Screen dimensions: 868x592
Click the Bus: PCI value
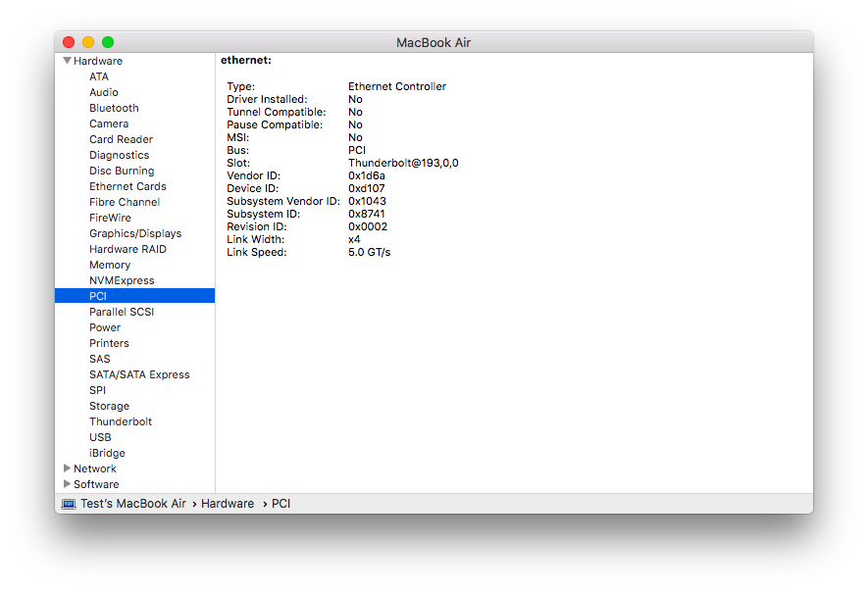(357, 150)
